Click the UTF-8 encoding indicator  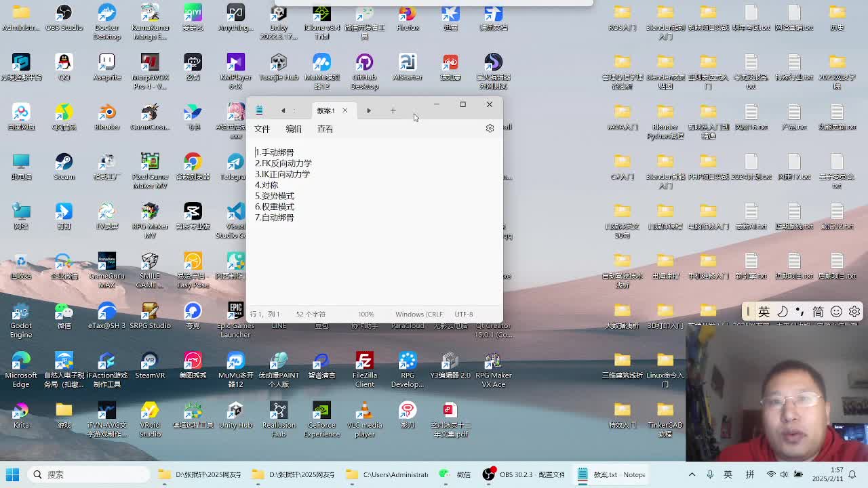[464, 314]
